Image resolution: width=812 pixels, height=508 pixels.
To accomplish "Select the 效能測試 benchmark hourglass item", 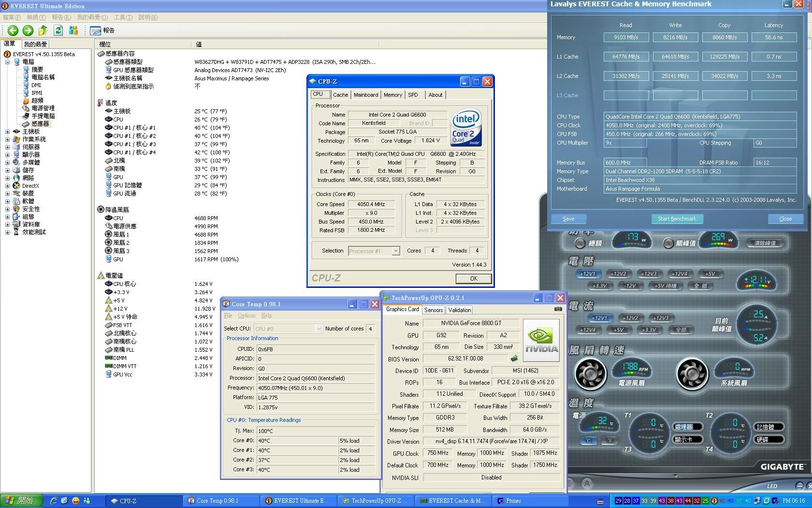I will pos(29,232).
